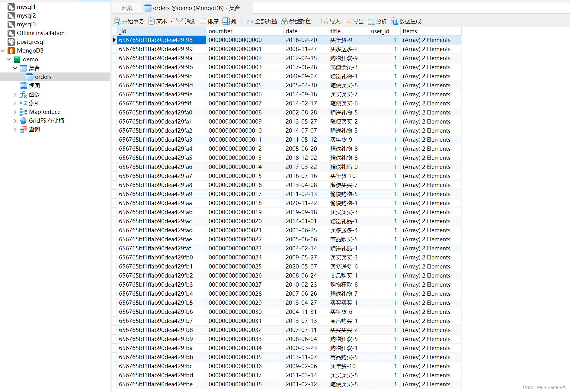
Task: Click the 导出 export button
Action: pyautogui.click(x=354, y=21)
